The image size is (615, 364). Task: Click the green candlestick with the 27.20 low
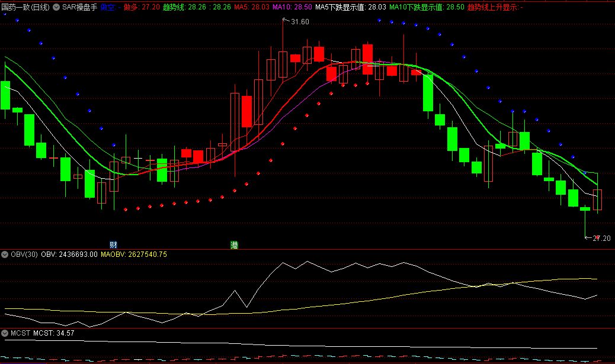(585, 209)
